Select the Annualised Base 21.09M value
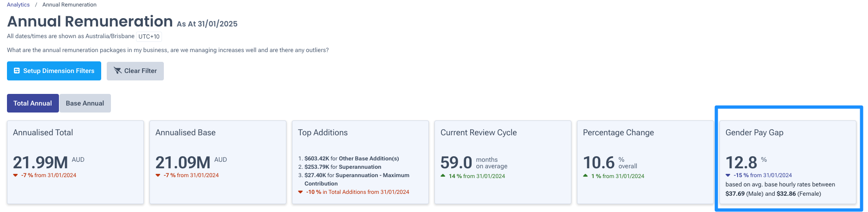 tap(183, 162)
